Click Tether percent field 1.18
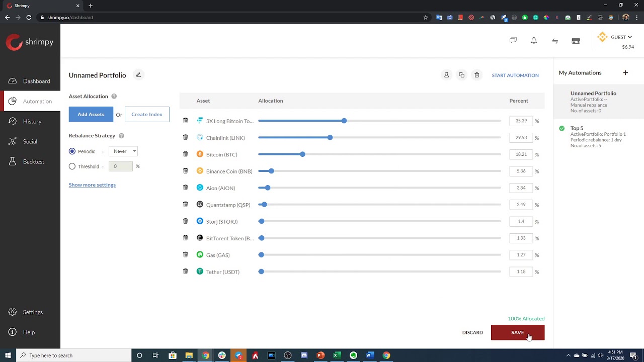Image resolution: width=644 pixels, height=362 pixels. 521,271
